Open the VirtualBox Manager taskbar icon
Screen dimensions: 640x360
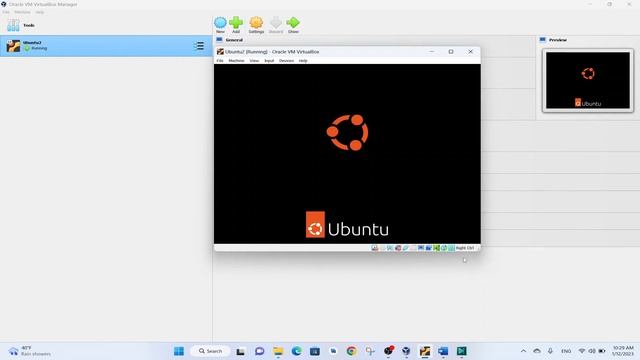[x=406, y=351]
